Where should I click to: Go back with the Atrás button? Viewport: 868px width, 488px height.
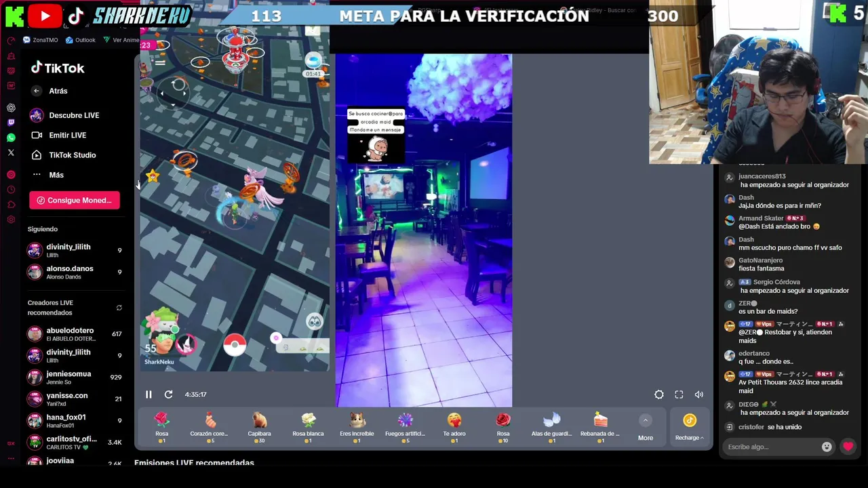50,91
